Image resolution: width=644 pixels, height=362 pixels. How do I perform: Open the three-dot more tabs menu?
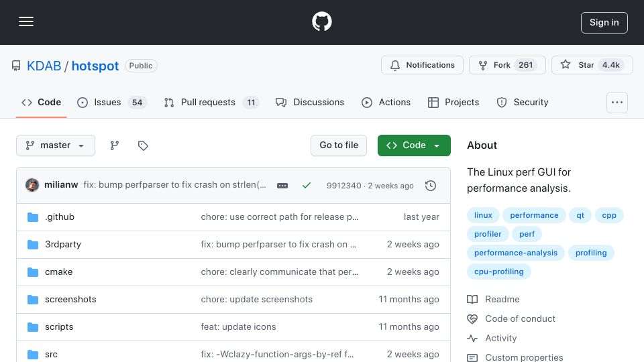point(617,102)
